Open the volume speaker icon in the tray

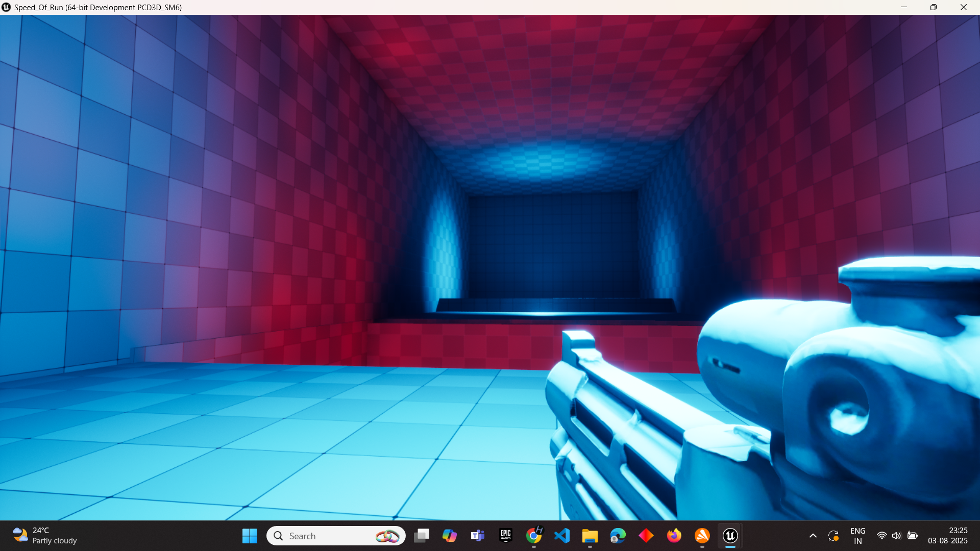897,536
